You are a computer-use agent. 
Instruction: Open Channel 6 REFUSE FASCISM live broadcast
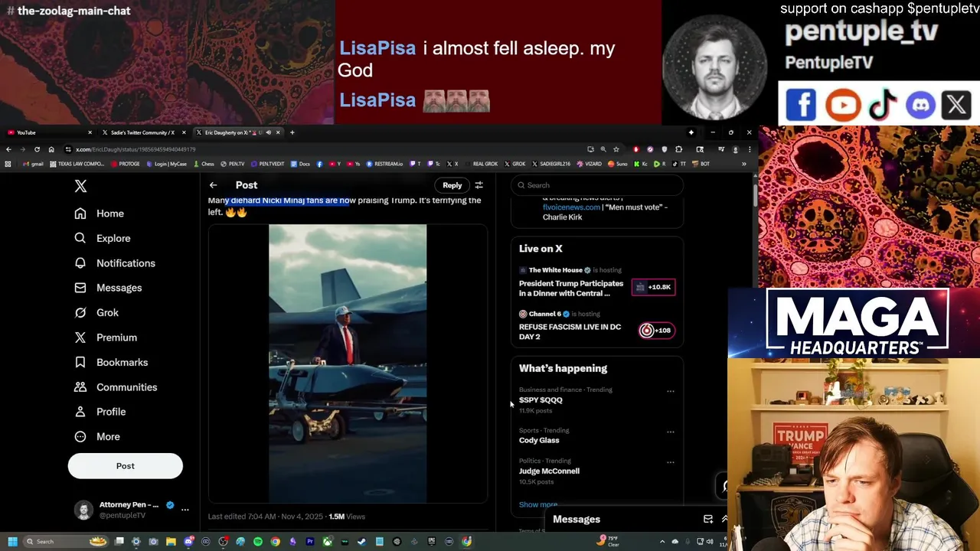coord(570,331)
